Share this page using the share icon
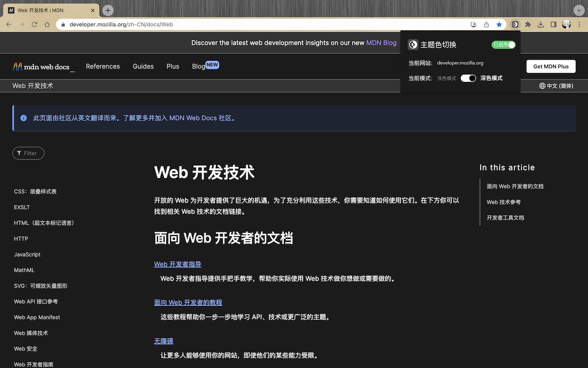 [486, 24]
